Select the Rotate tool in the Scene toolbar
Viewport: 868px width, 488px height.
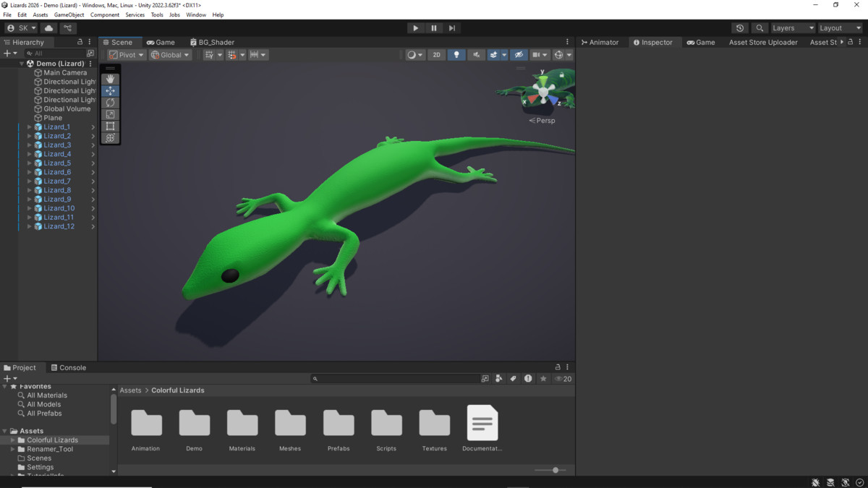click(109, 102)
